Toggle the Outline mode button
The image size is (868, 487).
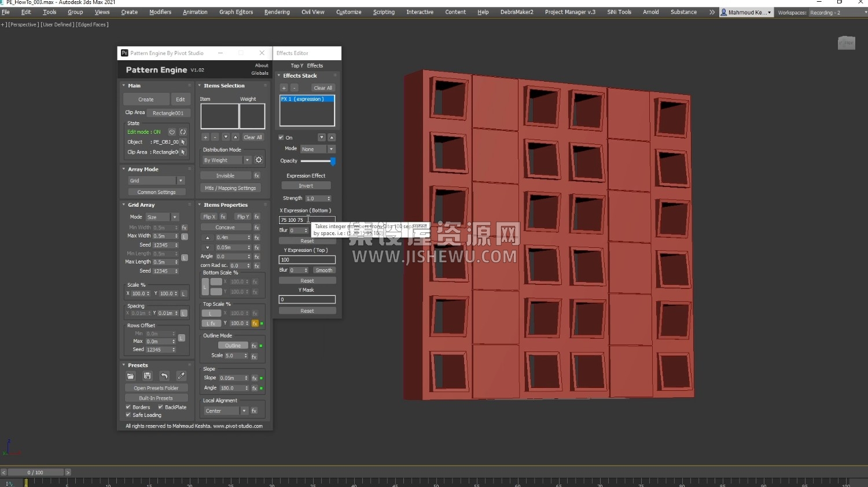(x=233, y=346)
